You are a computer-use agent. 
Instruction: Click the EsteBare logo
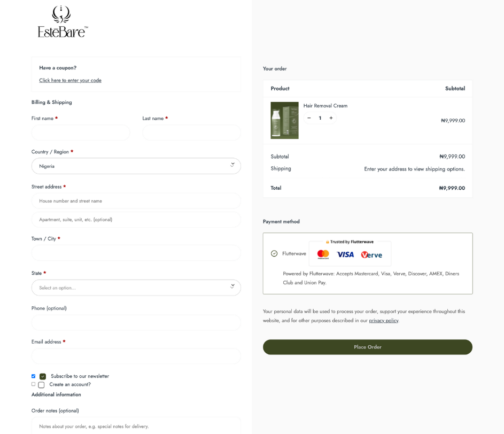click(63, 22)
